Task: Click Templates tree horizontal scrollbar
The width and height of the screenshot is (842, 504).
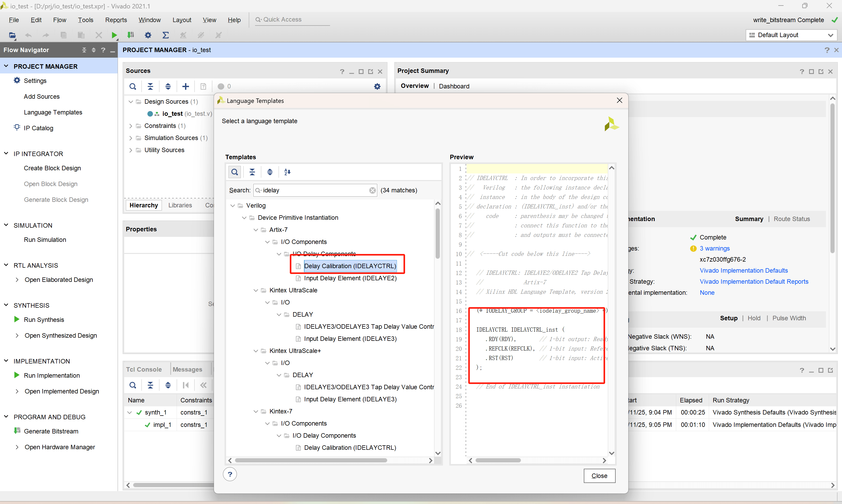Action: coord(310,460)
